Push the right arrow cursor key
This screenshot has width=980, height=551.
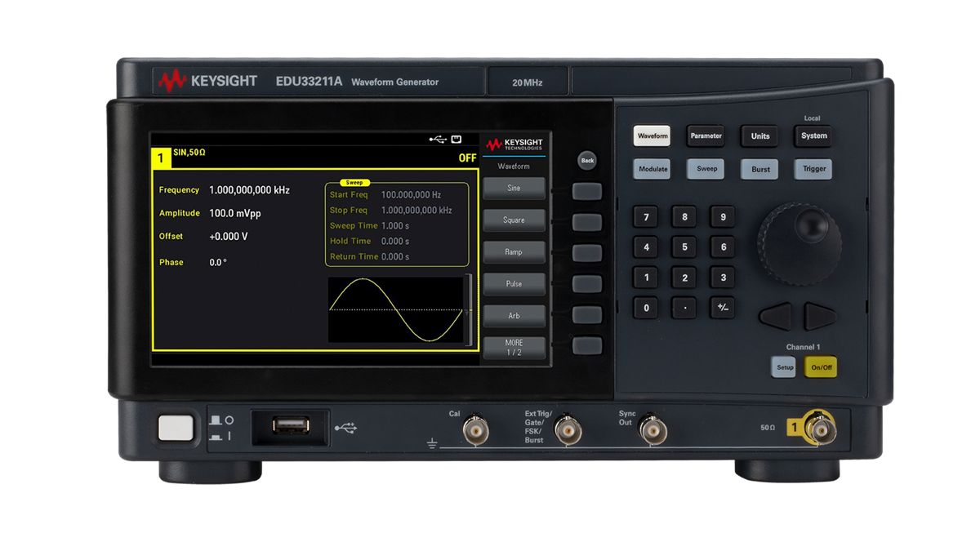(x=820, y=316)
